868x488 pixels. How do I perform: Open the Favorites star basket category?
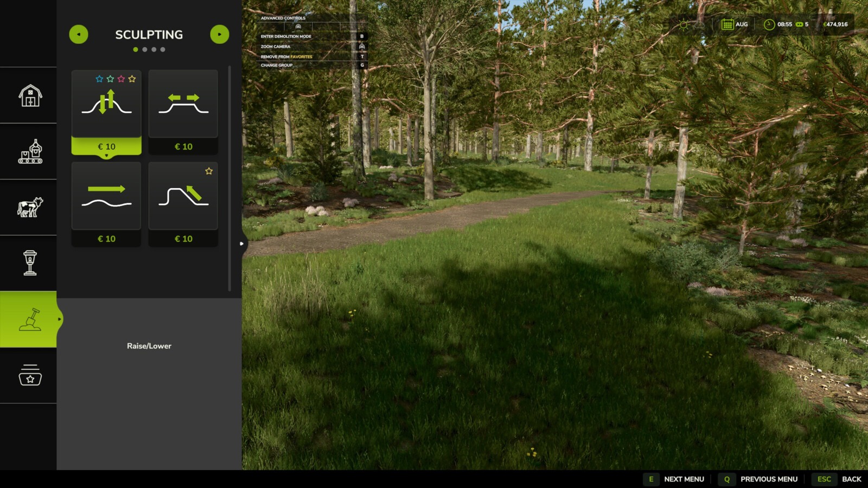(x=30, y=375)
